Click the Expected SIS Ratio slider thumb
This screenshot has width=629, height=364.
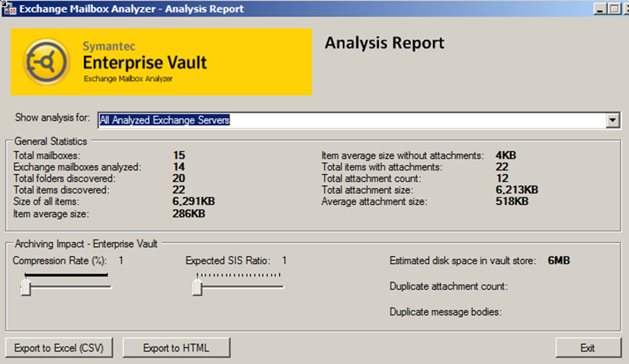[197, 287]
